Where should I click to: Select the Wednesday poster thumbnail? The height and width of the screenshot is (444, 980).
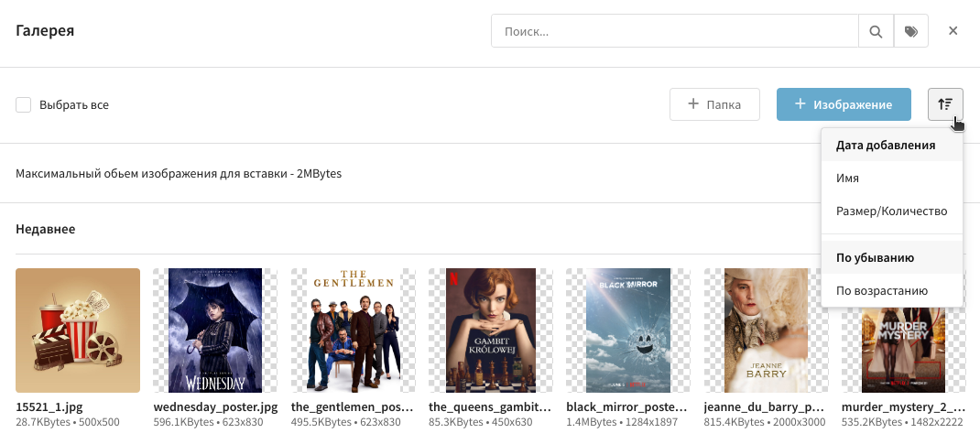(x=215, y=330)
